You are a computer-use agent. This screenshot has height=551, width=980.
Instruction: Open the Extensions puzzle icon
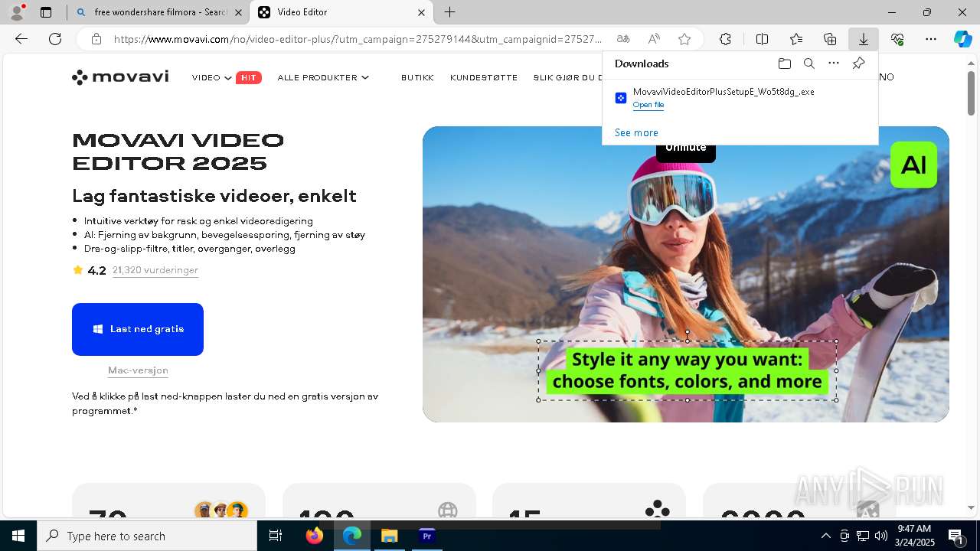pyautogui.click(x=726, y=39)
